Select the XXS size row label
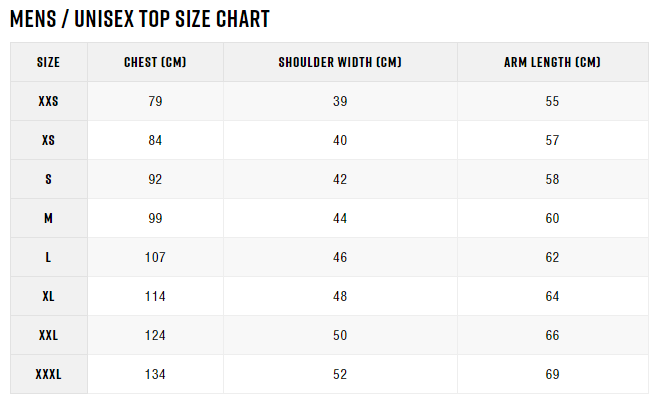657x410 pixels. coord(48,101)
